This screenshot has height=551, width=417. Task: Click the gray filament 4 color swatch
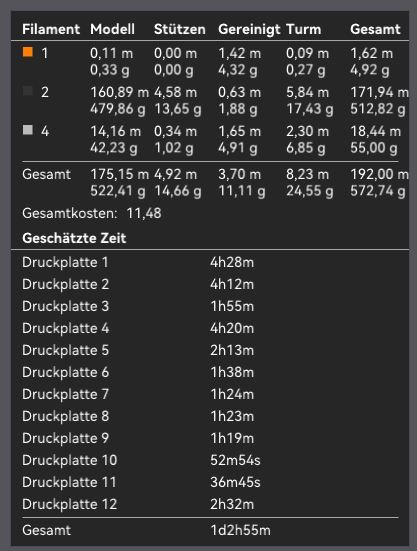click(28, 130)
